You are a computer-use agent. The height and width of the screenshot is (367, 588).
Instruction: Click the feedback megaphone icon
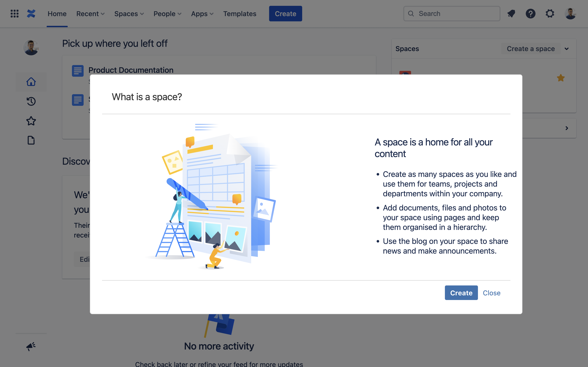point(31,346)
